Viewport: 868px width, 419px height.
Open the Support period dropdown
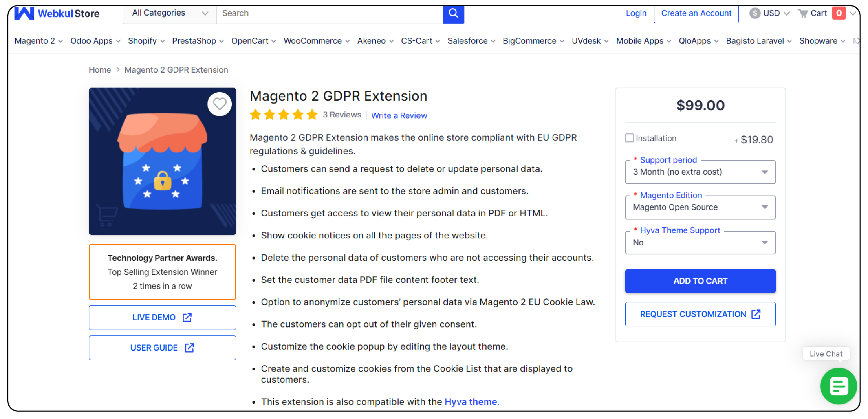coord(700,172)
